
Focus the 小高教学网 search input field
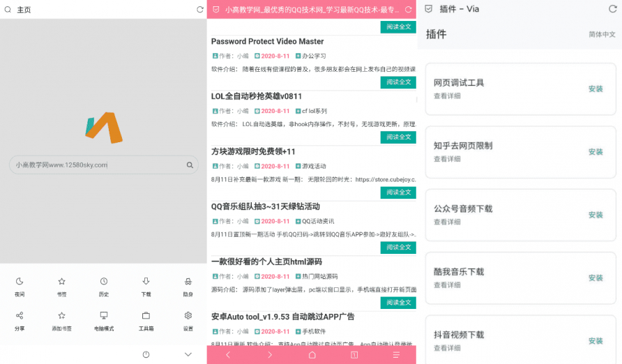point(103,165)
